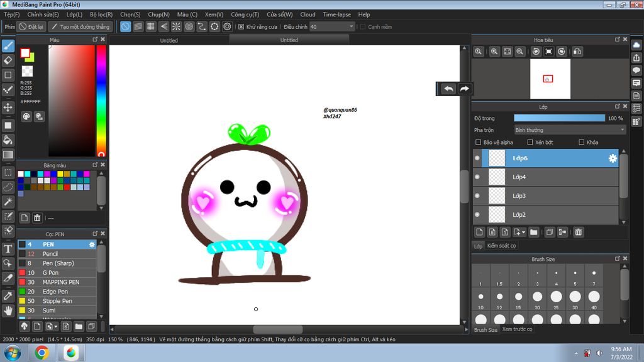Open the Chỉnh sửa(E) menu
The image size is (644, 362).
click(43, 14)
